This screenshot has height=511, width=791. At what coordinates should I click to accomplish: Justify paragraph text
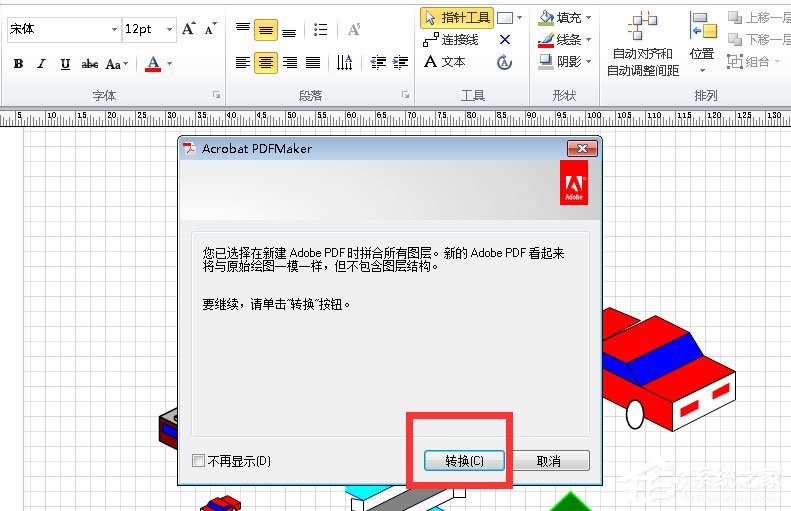coord(313,63)
